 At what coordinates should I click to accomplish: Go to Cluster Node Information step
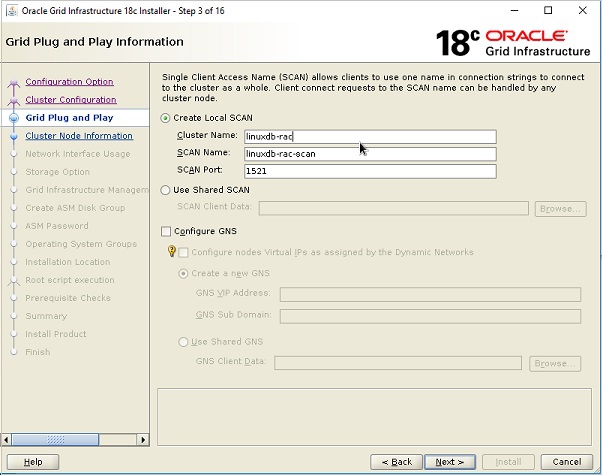coord(79,136)
